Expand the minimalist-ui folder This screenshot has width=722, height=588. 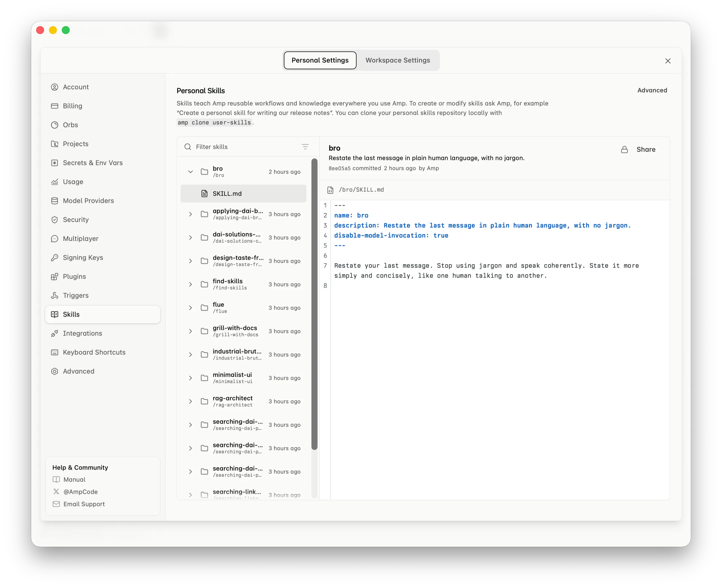point(191,378)
